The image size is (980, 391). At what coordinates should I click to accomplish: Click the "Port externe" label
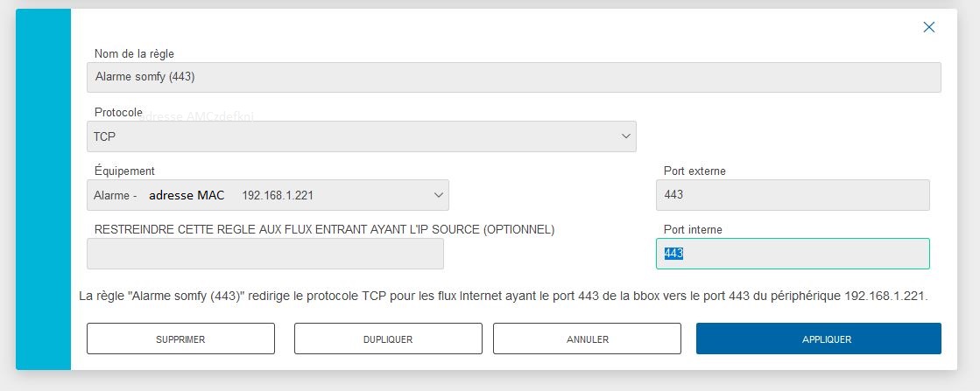pyautogui.click(x=695, y=171)
